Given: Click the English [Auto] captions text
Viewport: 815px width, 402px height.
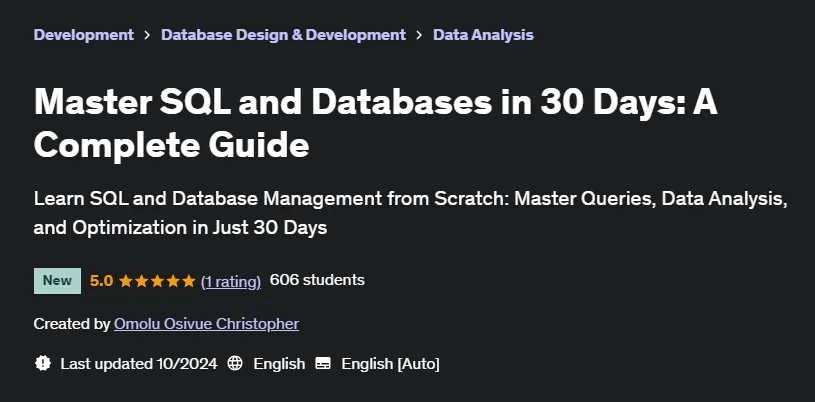Looking at the screenshot, I should pyautogui.click(x=390, y=364).
